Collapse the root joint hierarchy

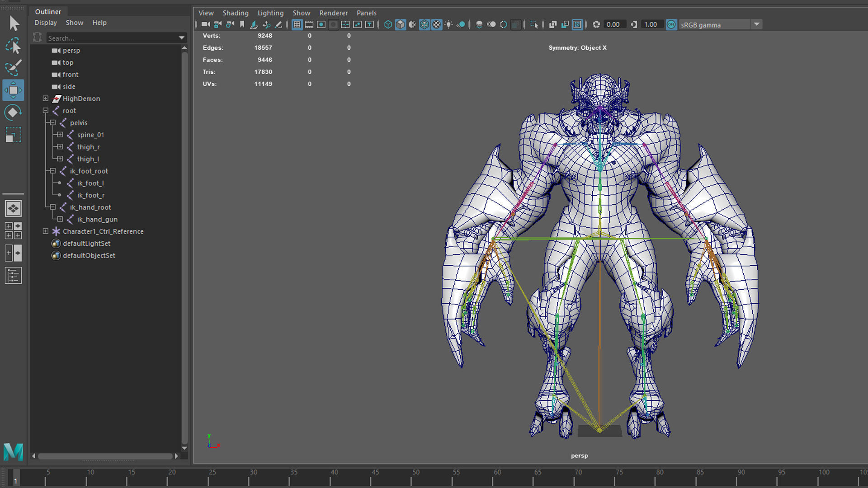point(46,110)
